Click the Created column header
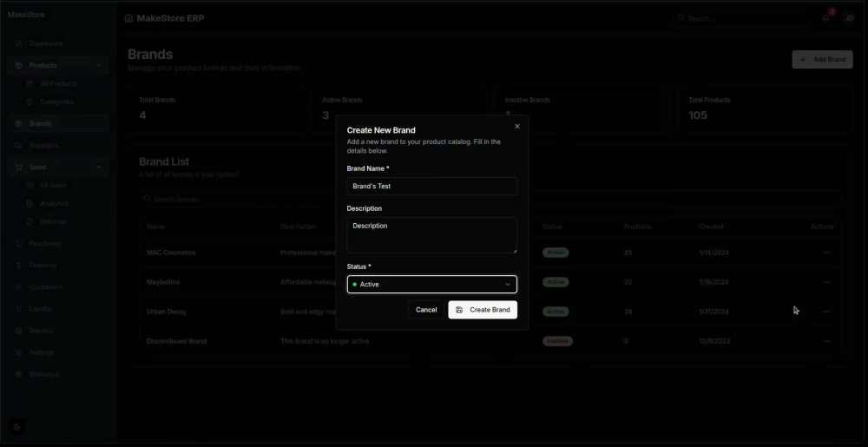Viewport: 868px width, 447px height. coord(712,227)
